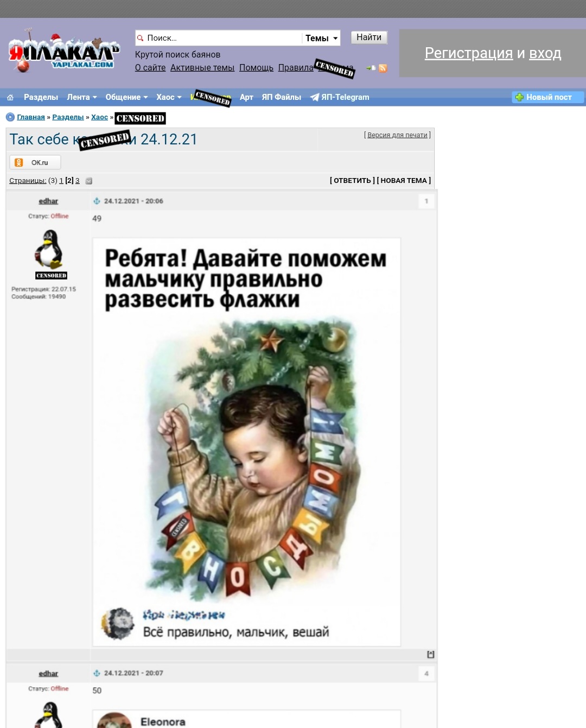Open the Арт section
586x728 pixels.
click(246, 97)
